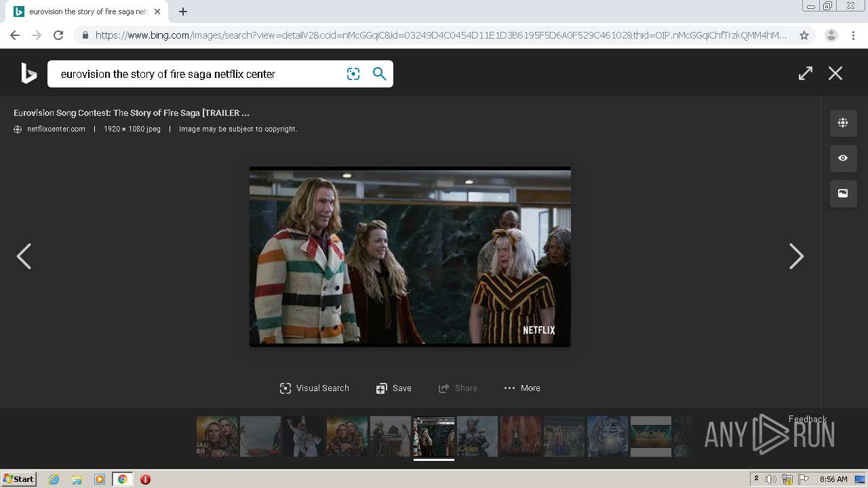Open a new browser tab
This screenshot has width=868, height=488.
pos(183,12)
